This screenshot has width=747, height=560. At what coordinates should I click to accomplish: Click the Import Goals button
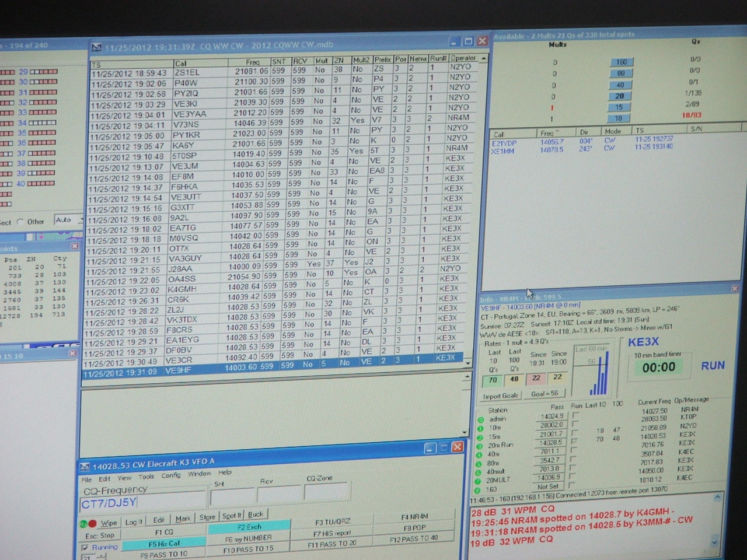tap(500, 395)
